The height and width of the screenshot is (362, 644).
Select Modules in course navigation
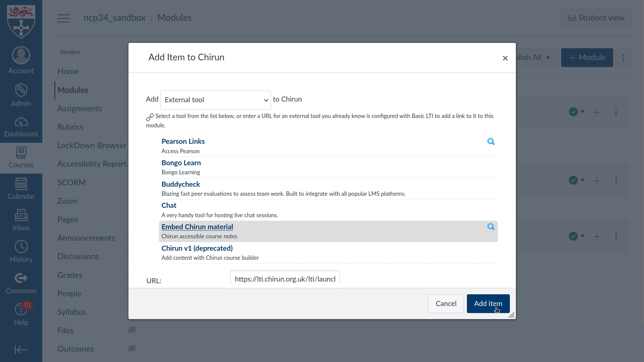[73, 90]
